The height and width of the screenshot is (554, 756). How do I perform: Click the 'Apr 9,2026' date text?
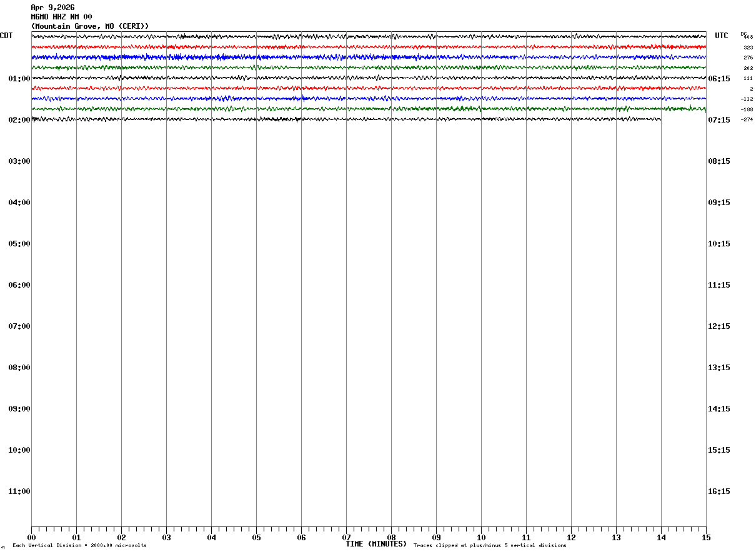point(52,8)
